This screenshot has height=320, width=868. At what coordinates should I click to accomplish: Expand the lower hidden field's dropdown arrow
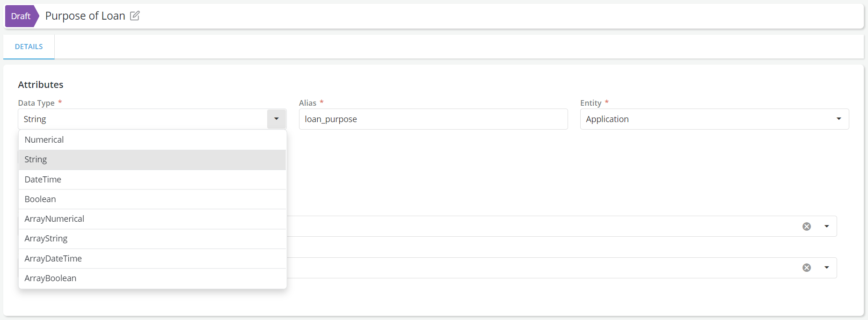click(x=826, y=268)
